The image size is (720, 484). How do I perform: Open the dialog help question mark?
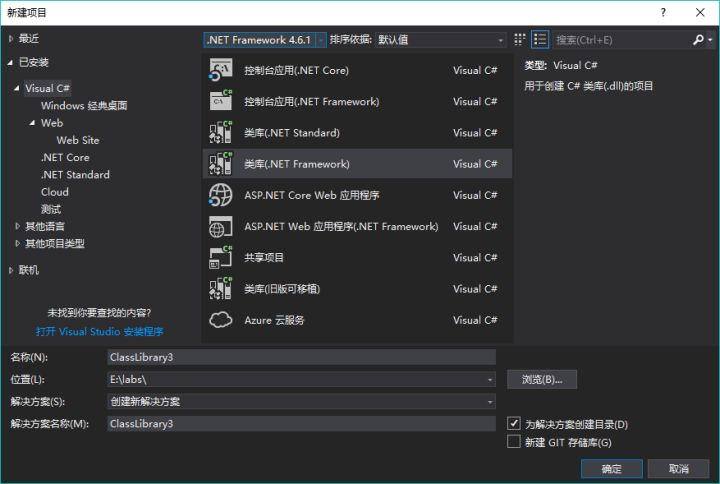(x=663, y=12)
